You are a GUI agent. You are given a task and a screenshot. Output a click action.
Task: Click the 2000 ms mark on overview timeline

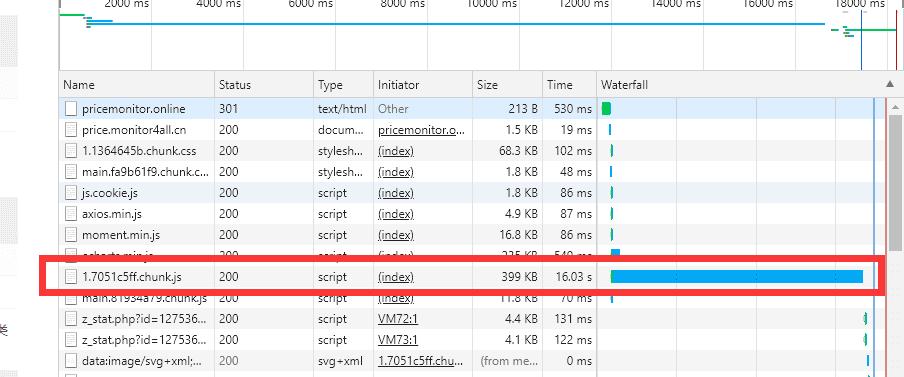[x=127, y=4]
